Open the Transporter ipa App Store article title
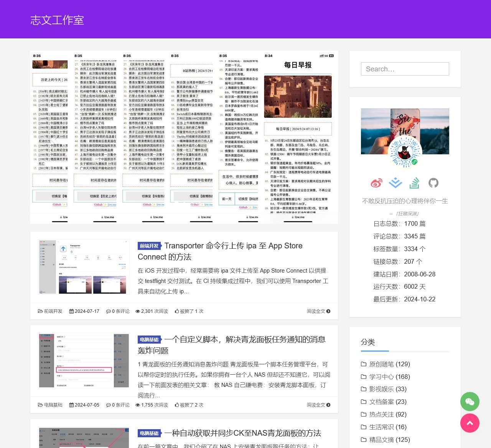 pyautogui.click(x=220, y=251)
